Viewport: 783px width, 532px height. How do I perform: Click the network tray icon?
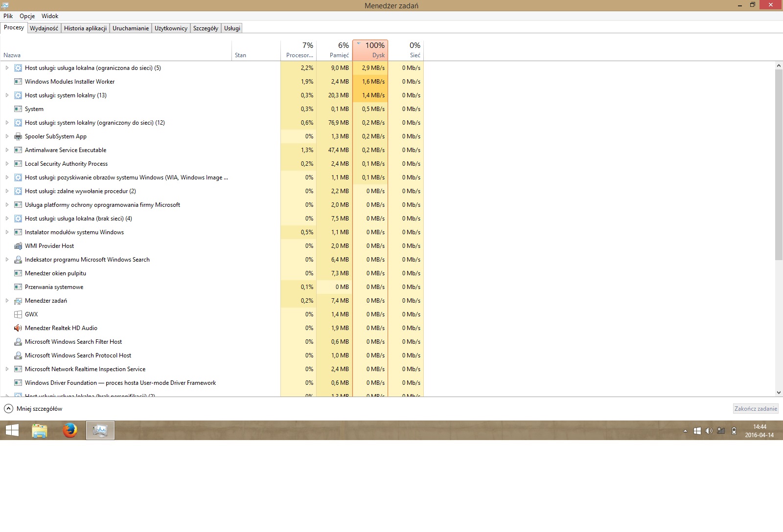[x=721, y=431]
